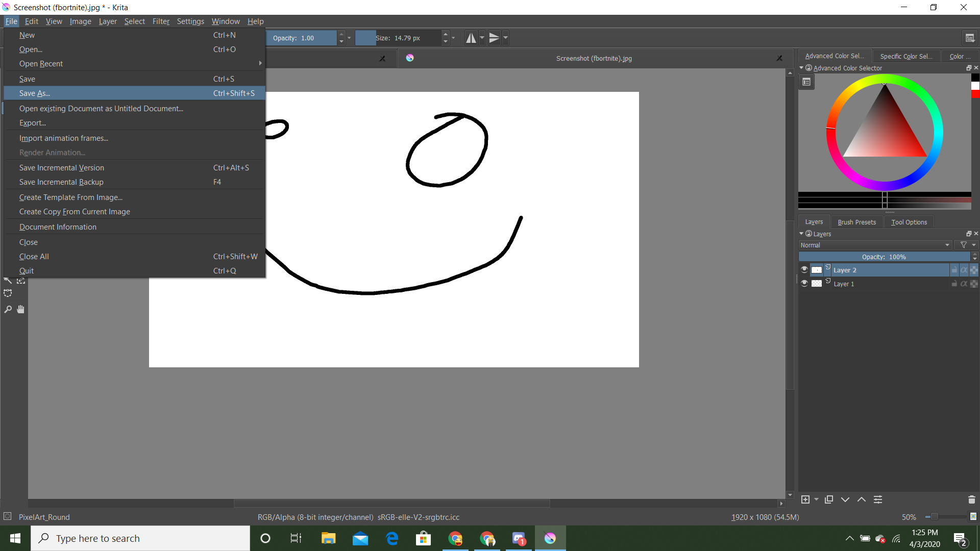Image resolution: width=980 pixels, height=551 pixels.
Task: Toggle visibility of Layer 1
Action: coord(804,284)
